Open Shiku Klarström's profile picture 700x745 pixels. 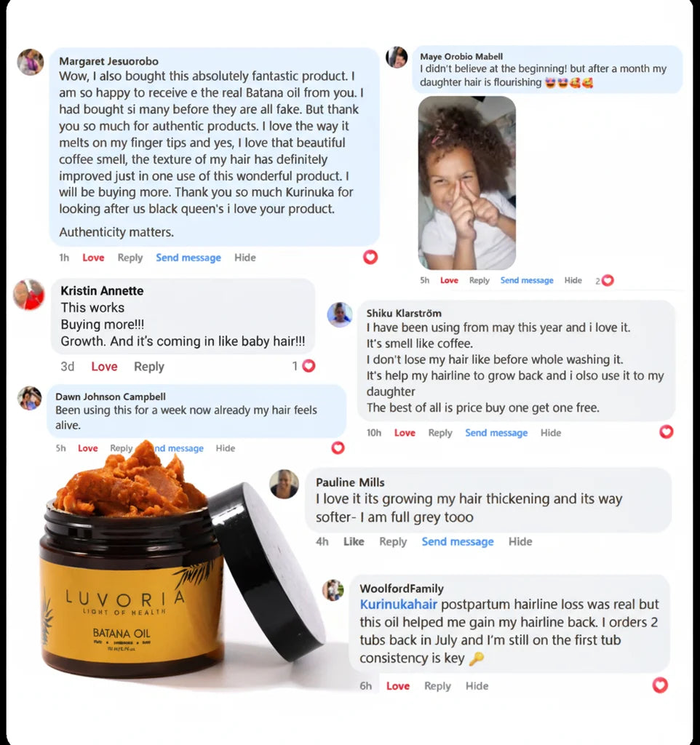point(340,314)
